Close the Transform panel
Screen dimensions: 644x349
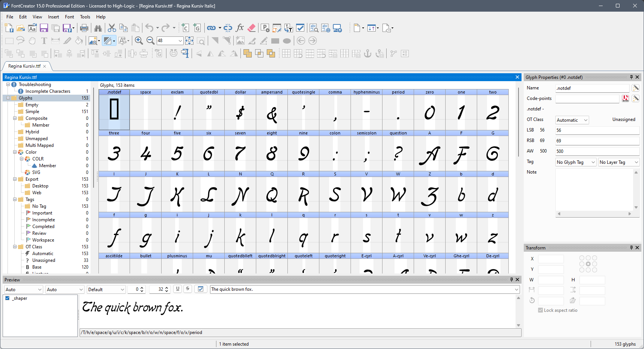coord(637,248)
